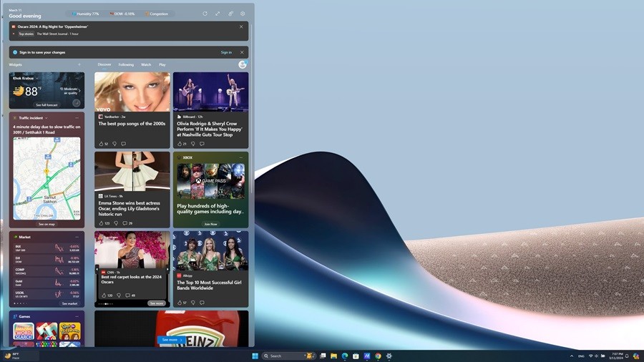Expand the Khok Krabue location dropdown

[36, 78]
